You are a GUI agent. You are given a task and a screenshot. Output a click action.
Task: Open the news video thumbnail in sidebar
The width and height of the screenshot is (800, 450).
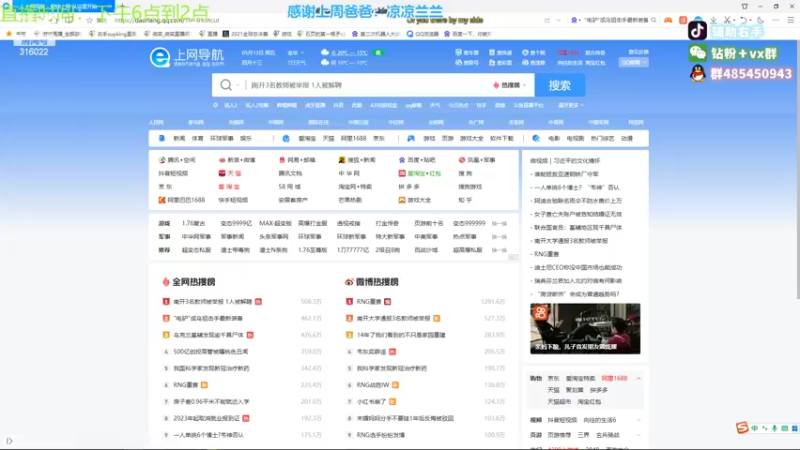point(585,329)
